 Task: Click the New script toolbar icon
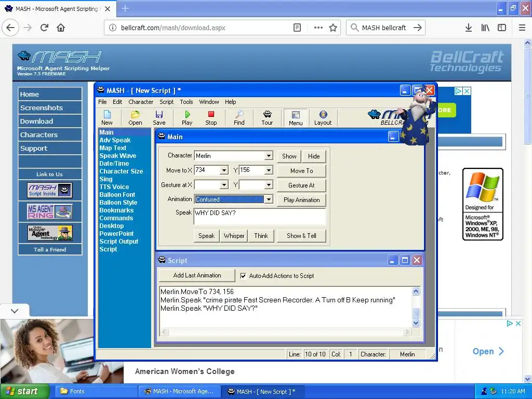click(x=107, y=118)
